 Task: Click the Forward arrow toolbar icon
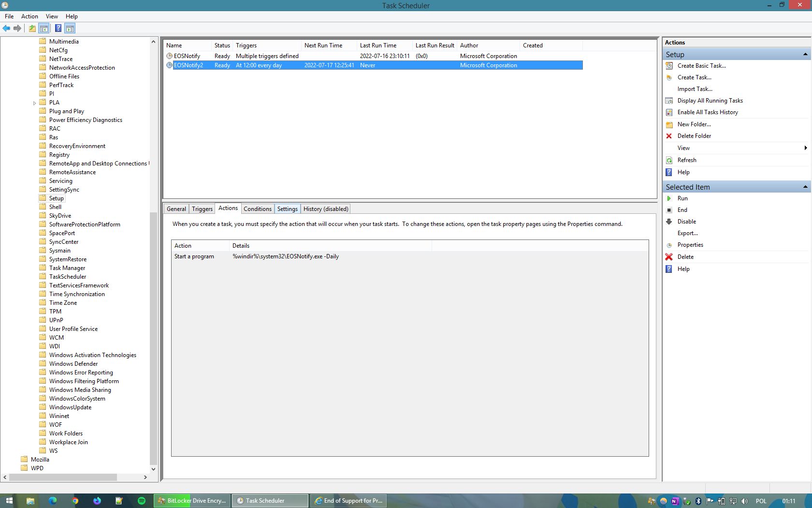tap(17, 28)
